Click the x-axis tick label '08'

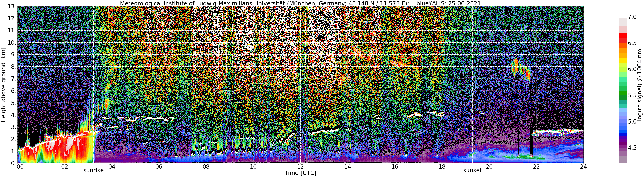[x=206, y=166]
